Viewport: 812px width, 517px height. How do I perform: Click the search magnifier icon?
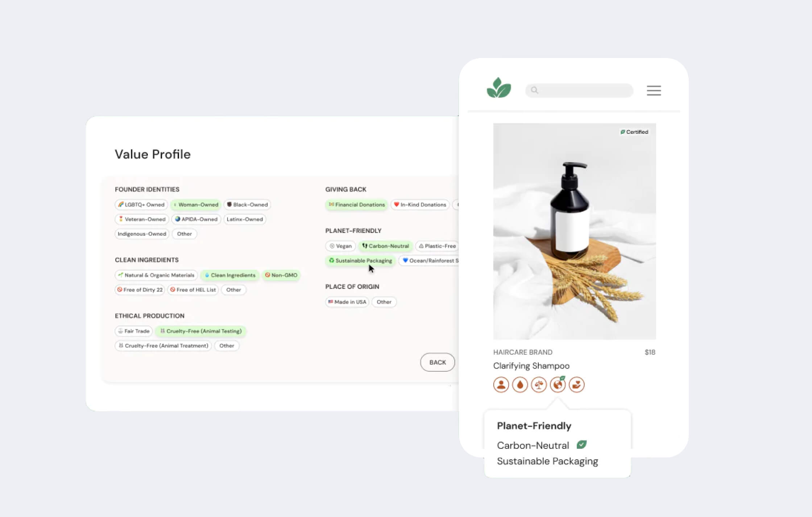tap(534, 90)
